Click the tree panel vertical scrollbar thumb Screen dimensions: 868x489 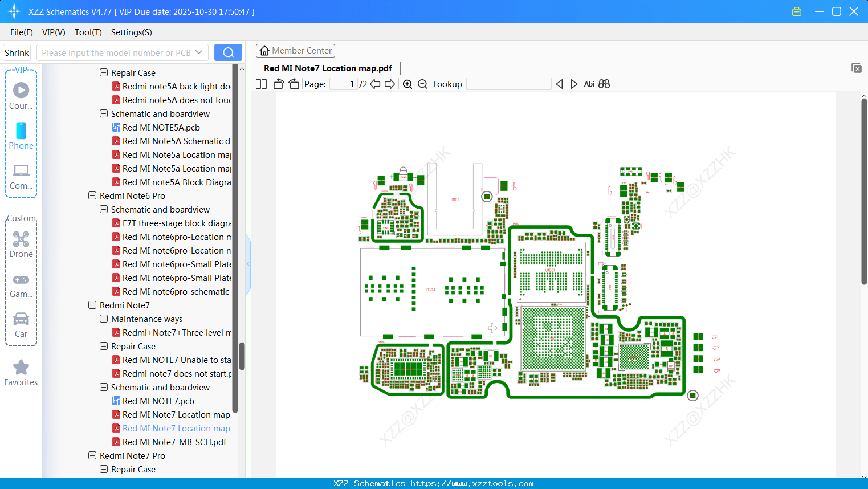click(x=242, y=356)
